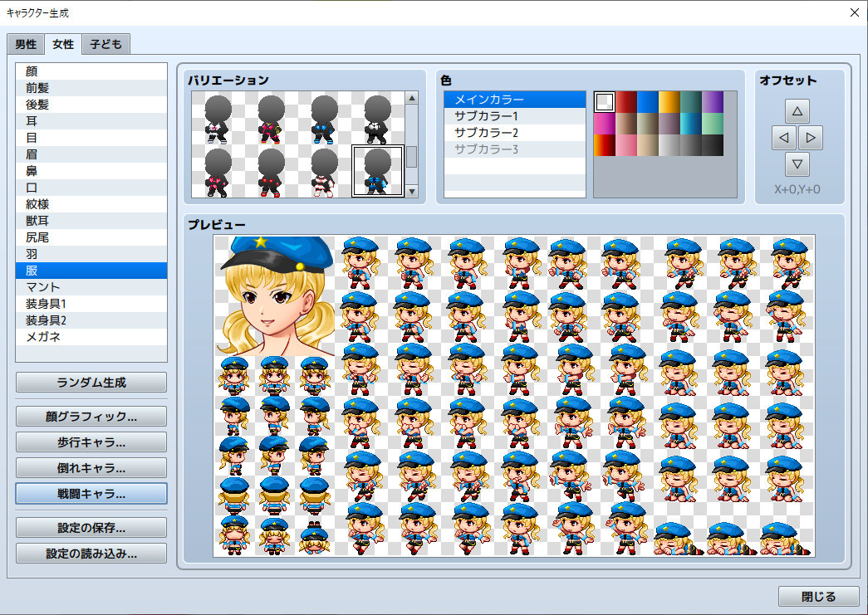Select 獣耳 in the parts list

38,220
